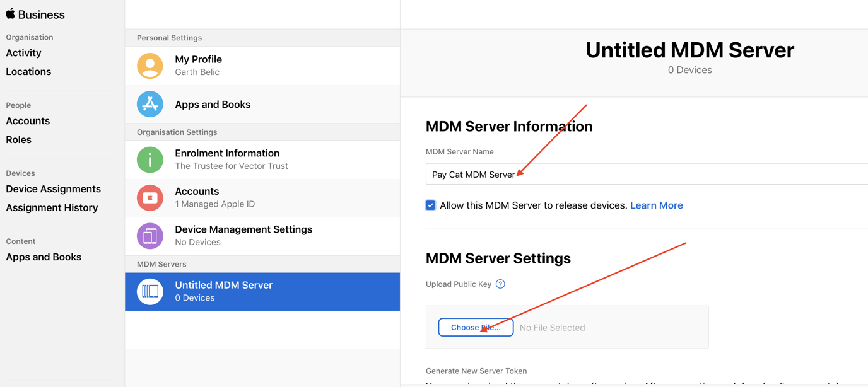Click The Trustee for Vector Trust text
Image resolution: width=868 pixels, height=387 pixels.
tap(232, 166)
